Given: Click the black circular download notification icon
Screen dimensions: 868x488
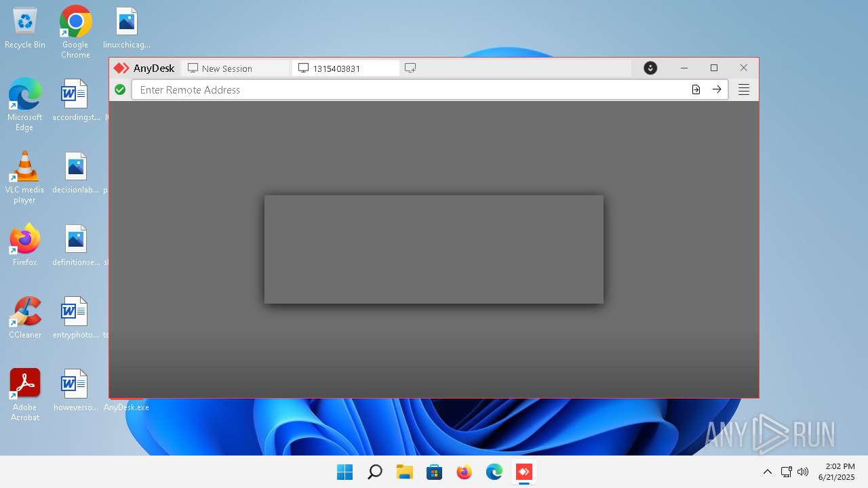Looking at the screenshot, I should point(650,68).
